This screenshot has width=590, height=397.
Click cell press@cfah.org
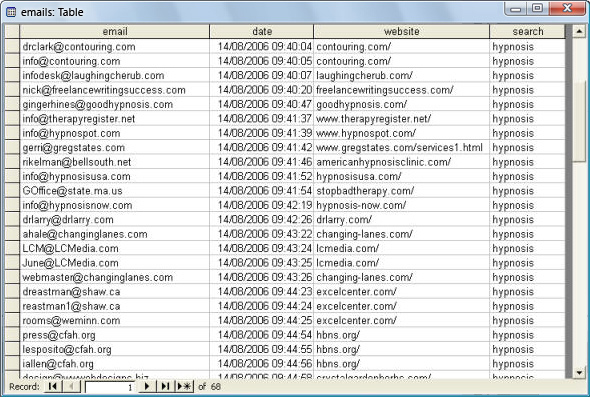[x=114, y=335]
